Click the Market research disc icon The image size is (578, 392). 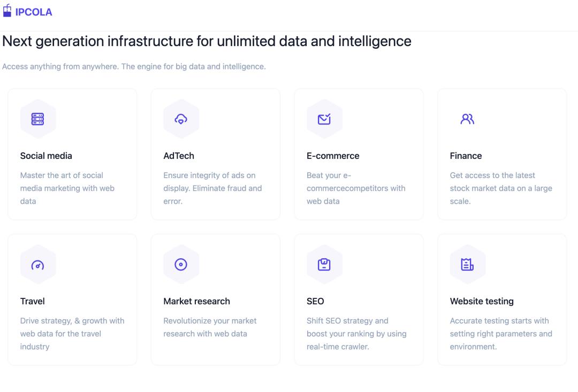pos(181,264)
